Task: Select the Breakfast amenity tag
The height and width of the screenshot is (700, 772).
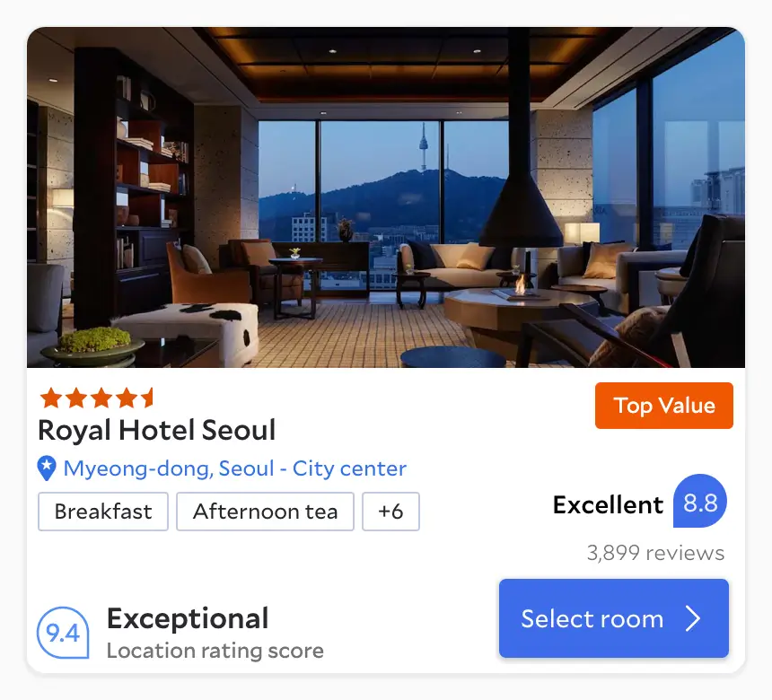Action: coord(103,512)
